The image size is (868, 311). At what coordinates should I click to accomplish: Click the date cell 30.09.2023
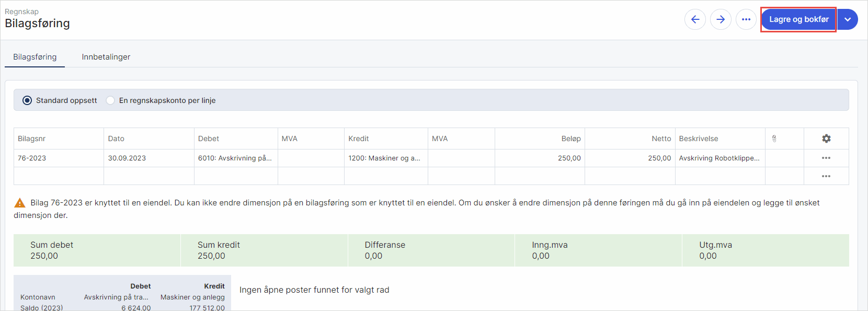(127, 158)
